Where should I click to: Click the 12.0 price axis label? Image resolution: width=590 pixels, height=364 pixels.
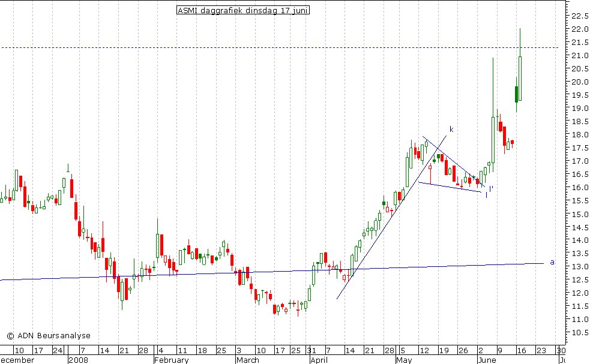pos(580,293)
